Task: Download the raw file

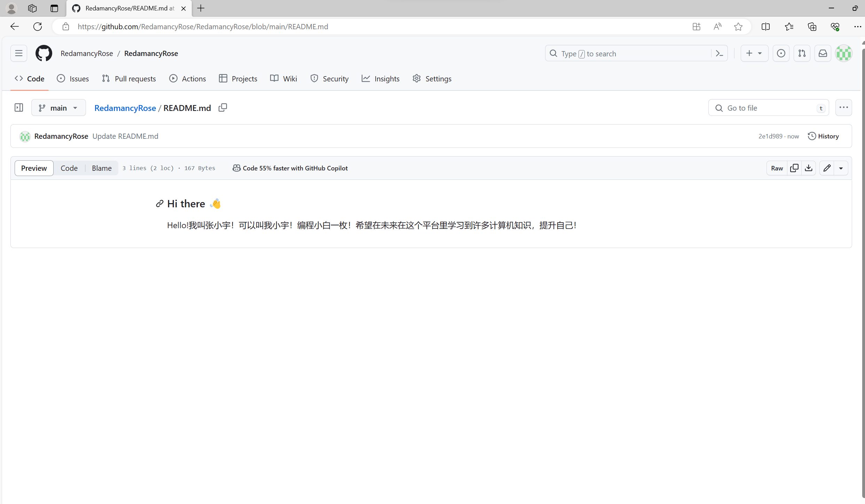Action: [x=809, y=168]
